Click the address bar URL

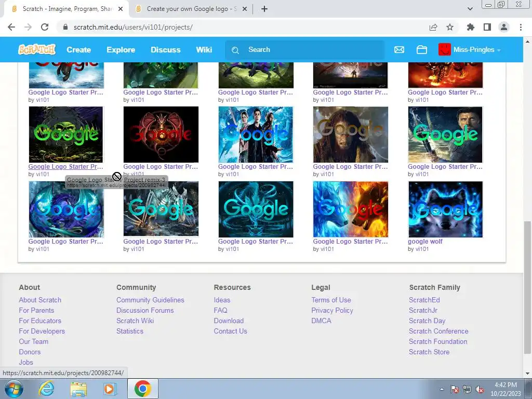point(133,27)
